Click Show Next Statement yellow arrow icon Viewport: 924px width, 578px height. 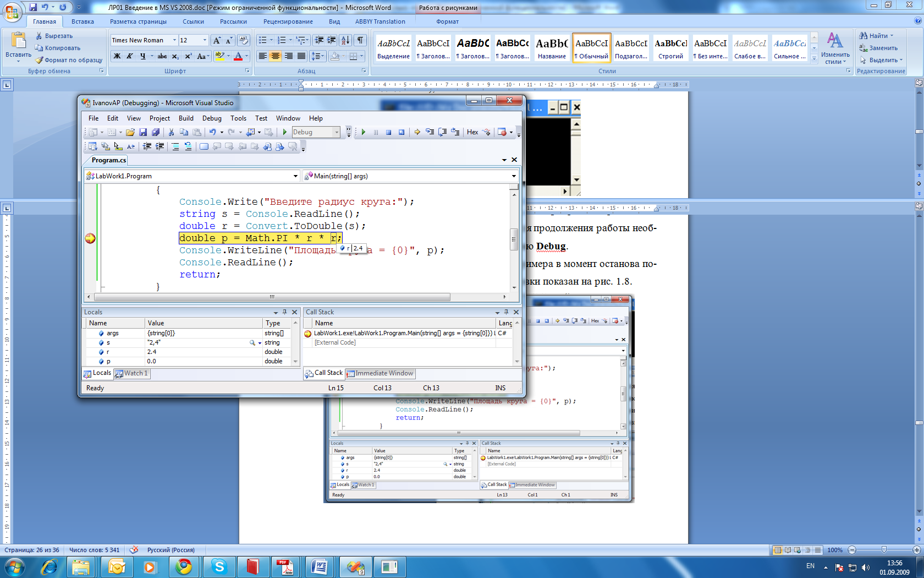tap(417, 132)
